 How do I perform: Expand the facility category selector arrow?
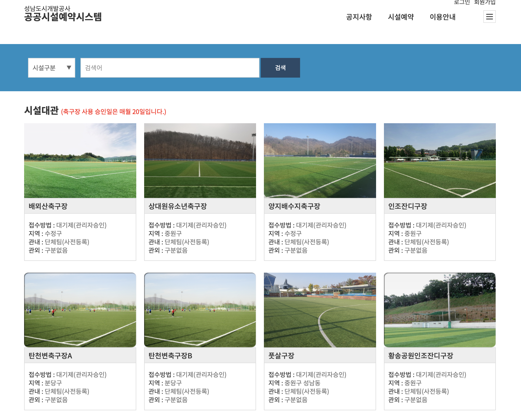pos(69,68)
